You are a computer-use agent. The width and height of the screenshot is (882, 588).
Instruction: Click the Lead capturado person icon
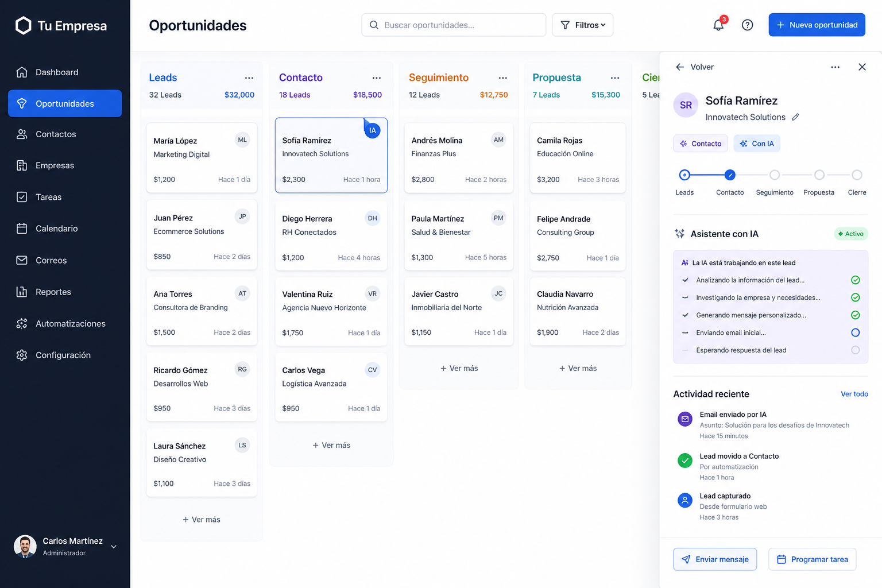(x=685, y=500)
